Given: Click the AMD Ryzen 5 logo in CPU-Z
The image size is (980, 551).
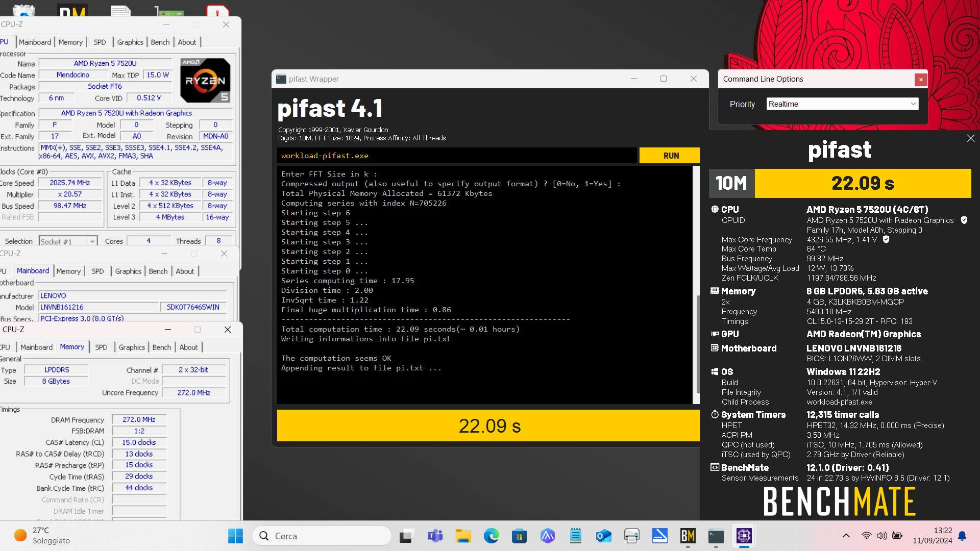Looking at the screenshot, I should click(205, 81).
